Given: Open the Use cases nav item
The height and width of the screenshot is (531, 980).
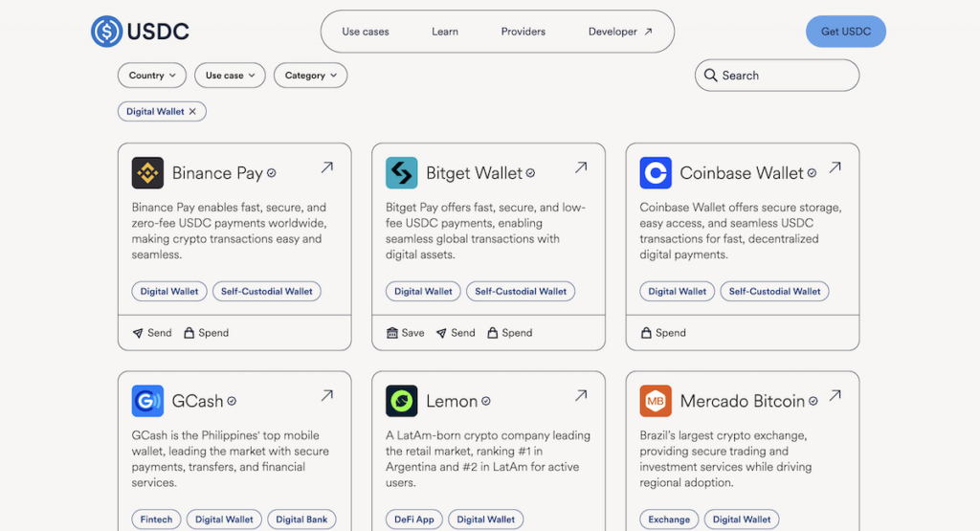Looking at the screenshot, I should 365,32.
